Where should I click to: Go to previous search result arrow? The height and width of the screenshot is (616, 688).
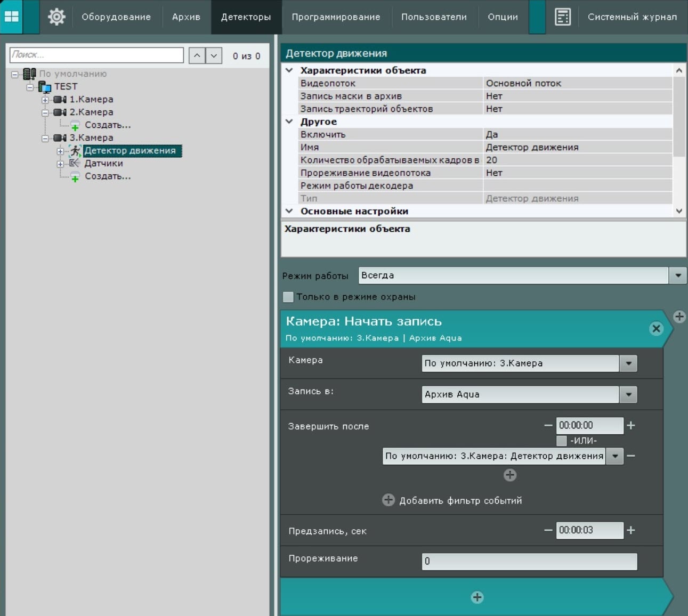pos(197,55)
